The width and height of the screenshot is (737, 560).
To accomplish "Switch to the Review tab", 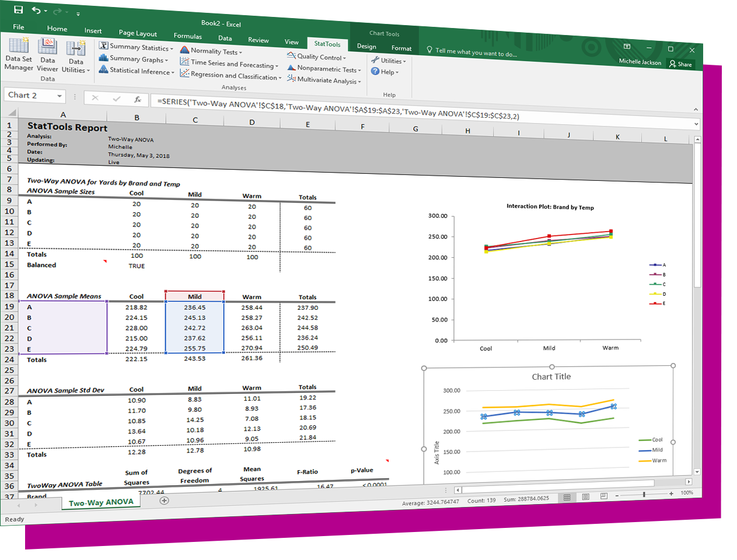I will (258, 40).
